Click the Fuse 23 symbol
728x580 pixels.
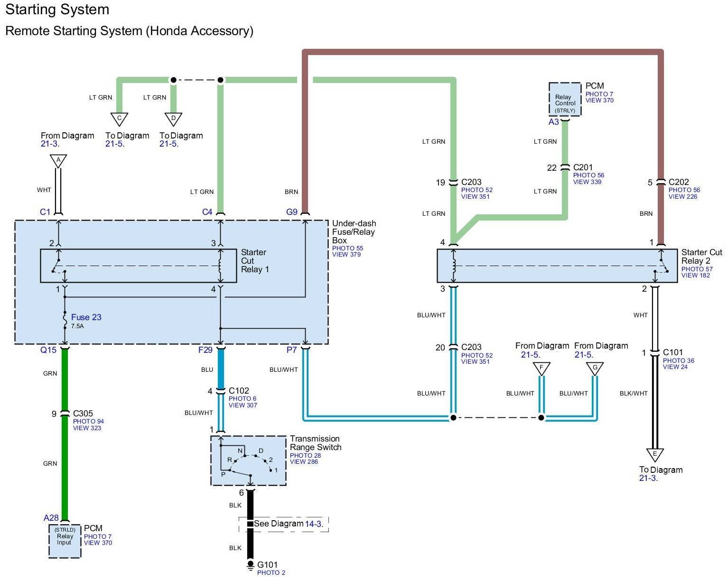point(65,320)
